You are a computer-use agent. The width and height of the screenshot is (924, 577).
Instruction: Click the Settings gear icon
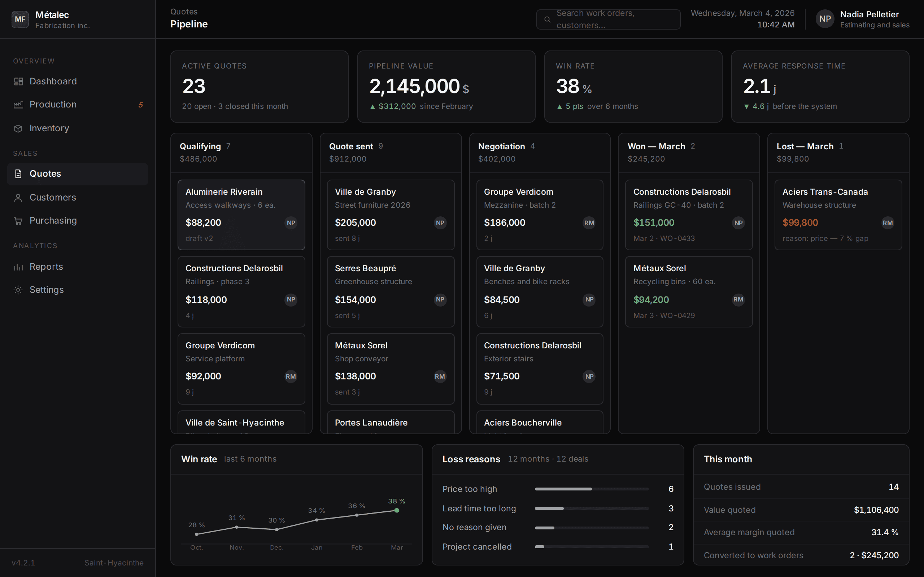[x=18, y=290]
